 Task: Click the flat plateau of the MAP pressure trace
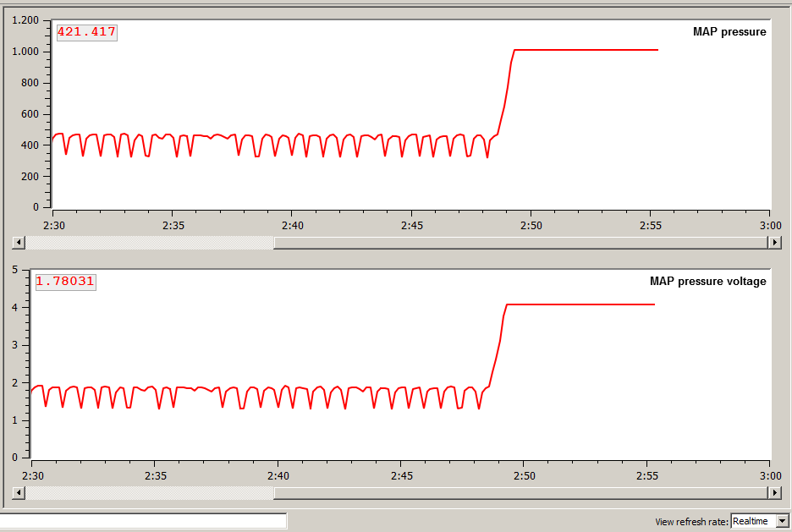click(x=584, y=50)
